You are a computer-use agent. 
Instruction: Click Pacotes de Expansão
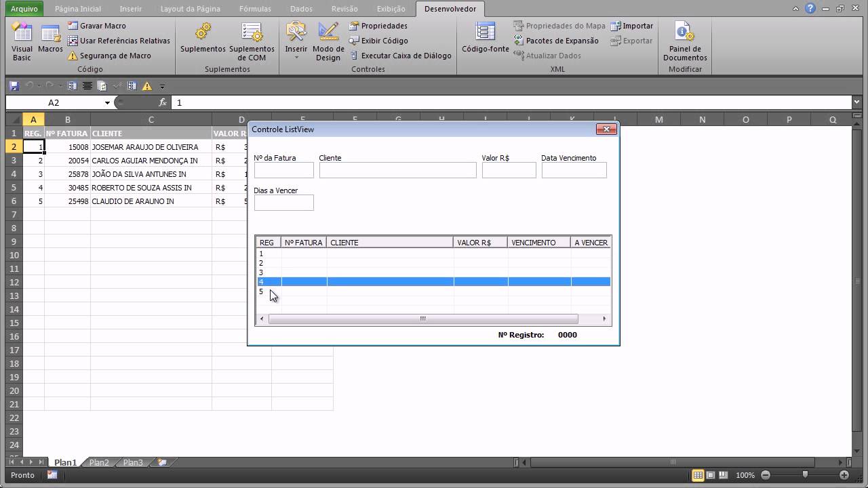pyautogui.click(x=556, y=41)
